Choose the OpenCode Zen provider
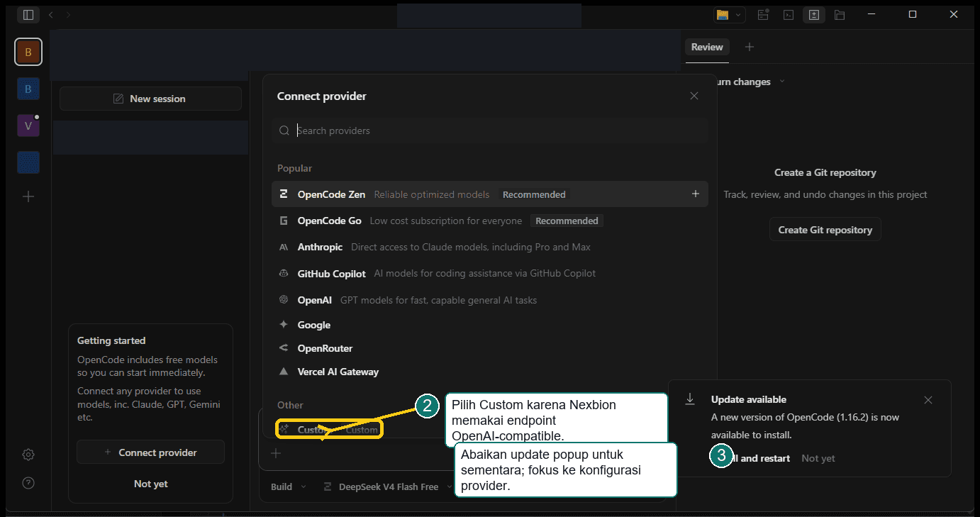This screenshot has height=517, width=980. (490, 194)
